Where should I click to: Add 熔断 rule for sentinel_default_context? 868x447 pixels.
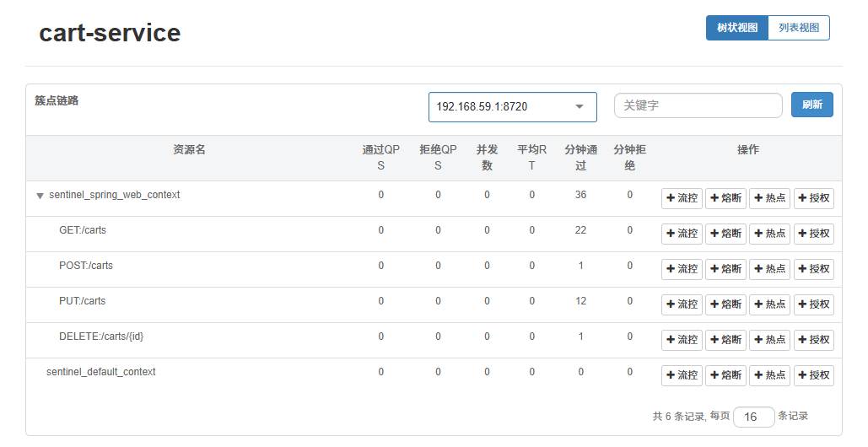pyautogui.click(x=725, y=375)
